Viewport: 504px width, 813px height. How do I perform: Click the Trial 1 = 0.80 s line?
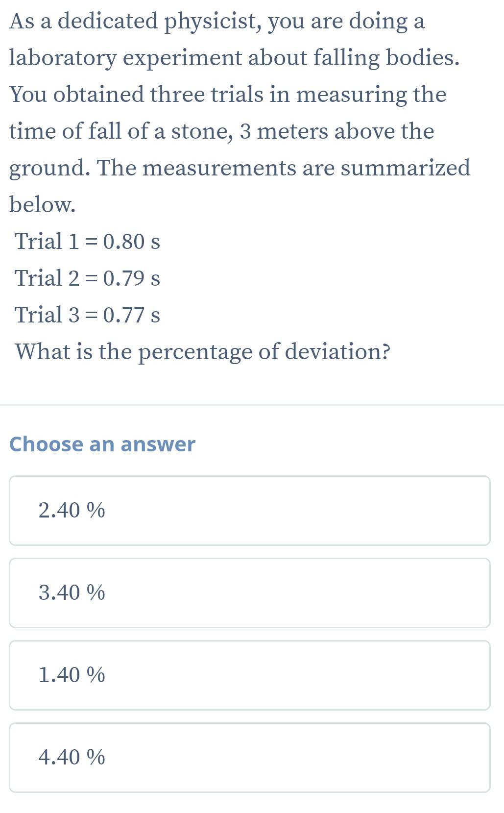88,241
